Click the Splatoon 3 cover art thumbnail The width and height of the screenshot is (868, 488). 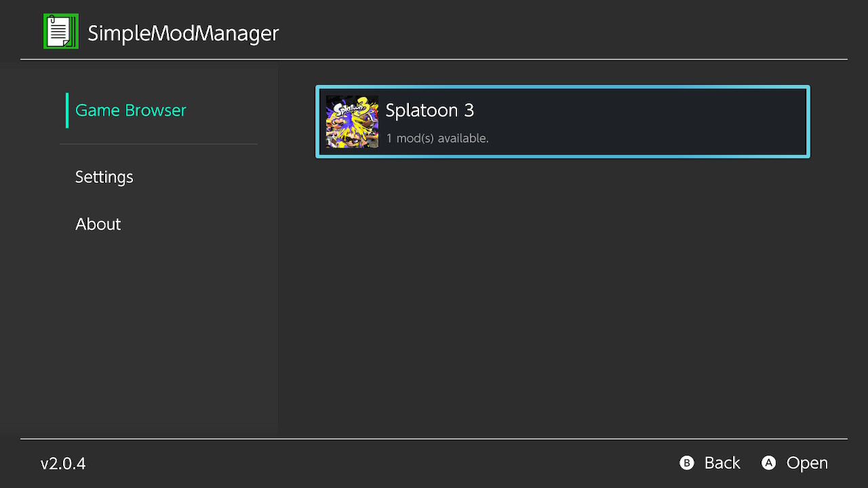point(352,122)
